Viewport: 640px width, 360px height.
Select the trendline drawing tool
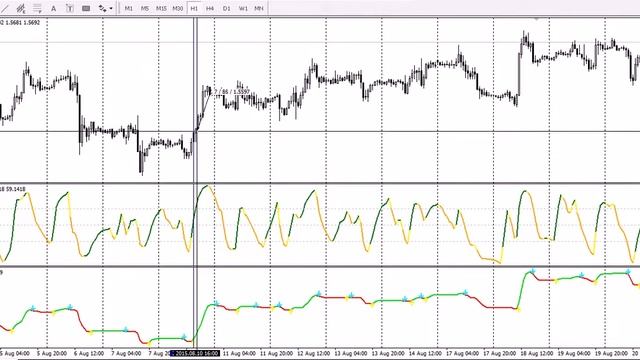pyautogui.click(x=4, y=8)
